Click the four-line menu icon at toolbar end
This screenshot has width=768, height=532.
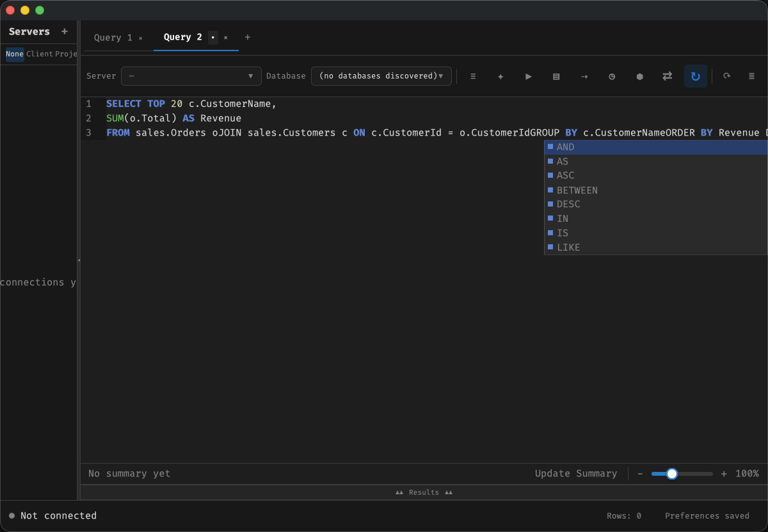(x=752, y=76)
